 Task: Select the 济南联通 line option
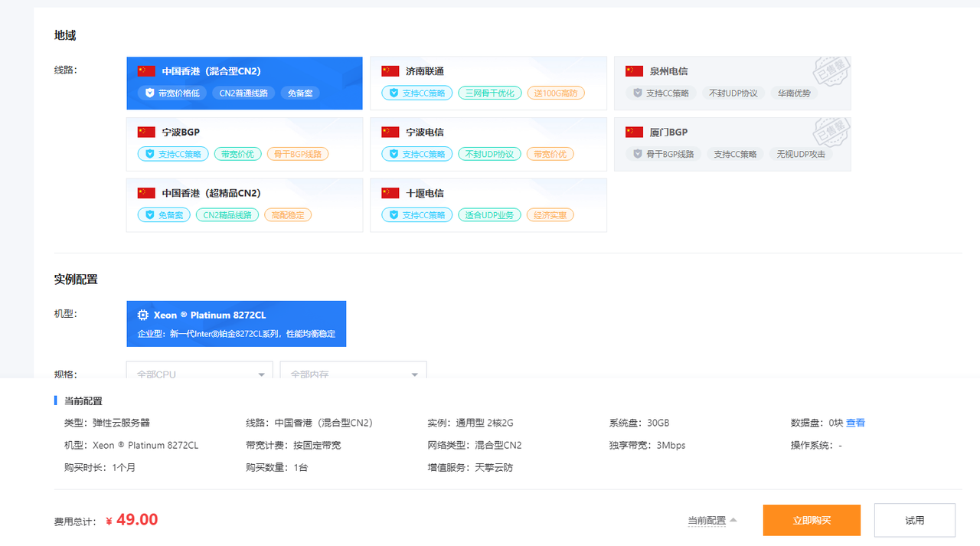coord(488,83)
